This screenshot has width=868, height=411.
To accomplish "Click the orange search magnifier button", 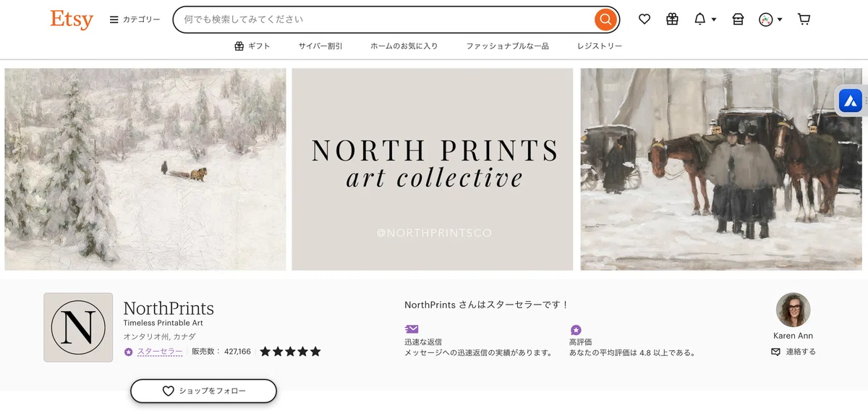I will [x=605, y=20].
